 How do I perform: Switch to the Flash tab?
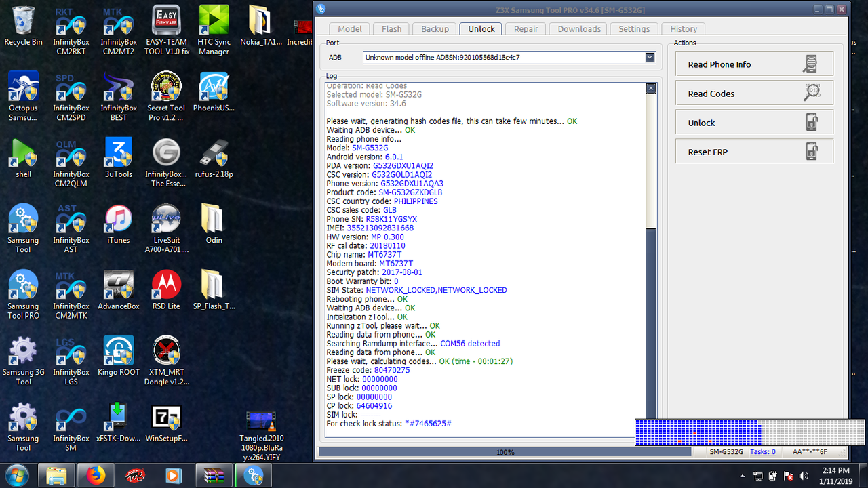391,28
